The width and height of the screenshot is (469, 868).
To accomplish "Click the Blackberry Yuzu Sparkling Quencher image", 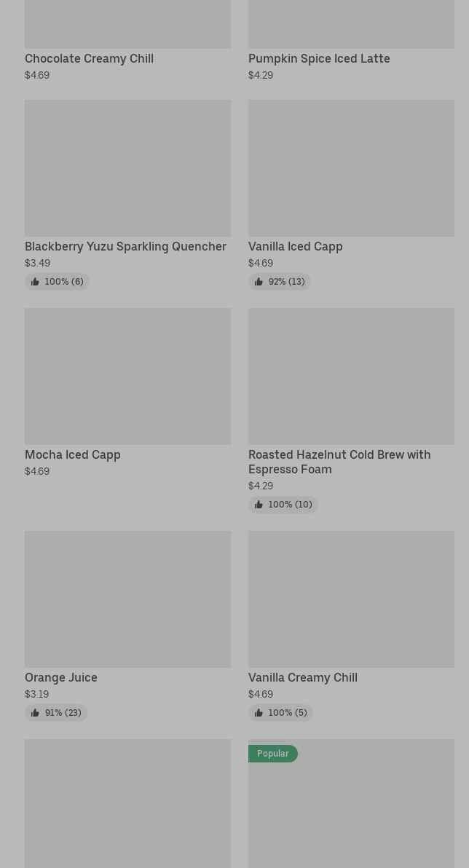I will pyautogui.click(x=127, y=167).
